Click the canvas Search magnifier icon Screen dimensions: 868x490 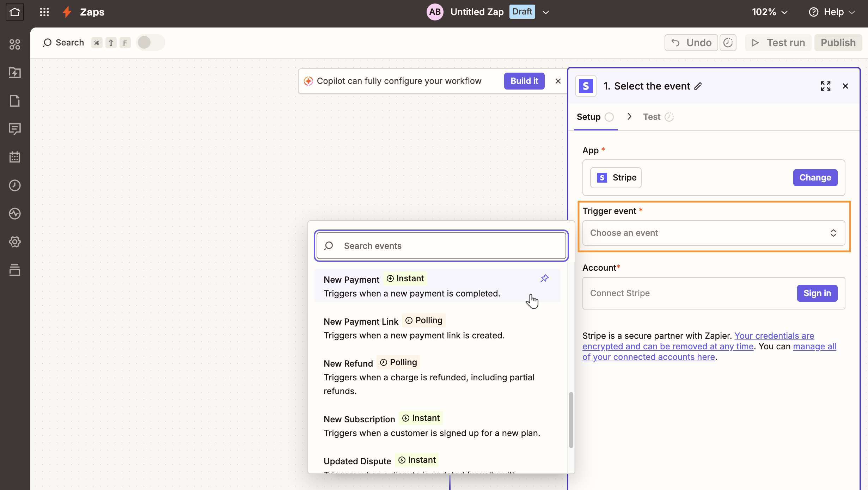47,43
